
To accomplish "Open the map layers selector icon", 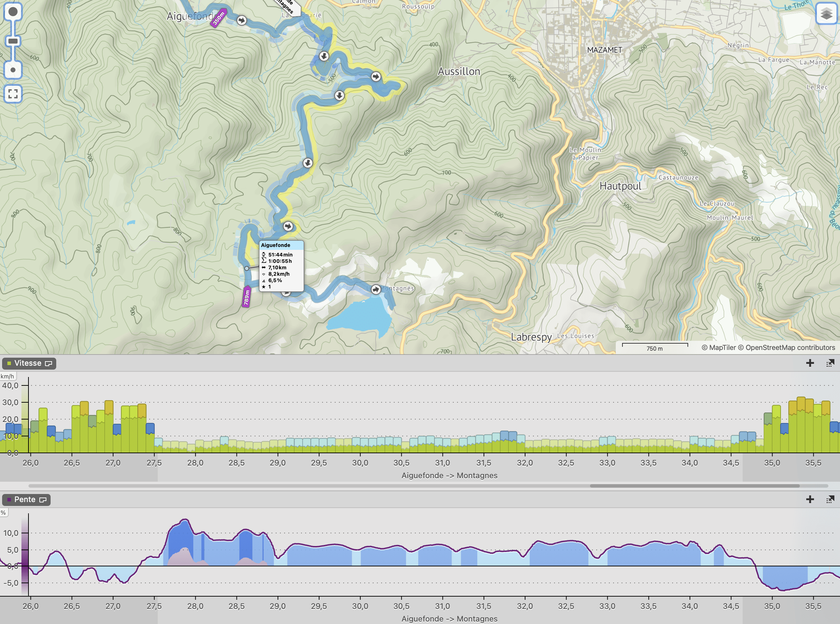I will [826, 14].
